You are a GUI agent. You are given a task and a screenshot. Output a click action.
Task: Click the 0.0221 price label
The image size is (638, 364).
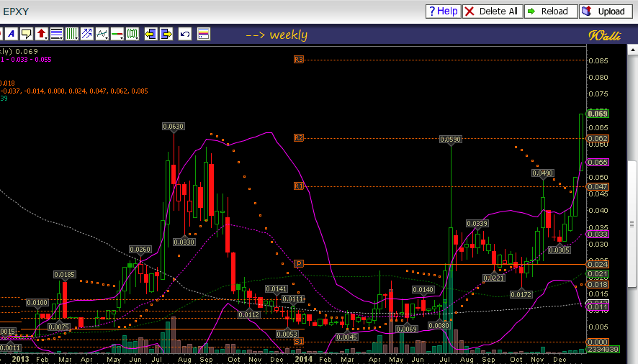(494, 278)
